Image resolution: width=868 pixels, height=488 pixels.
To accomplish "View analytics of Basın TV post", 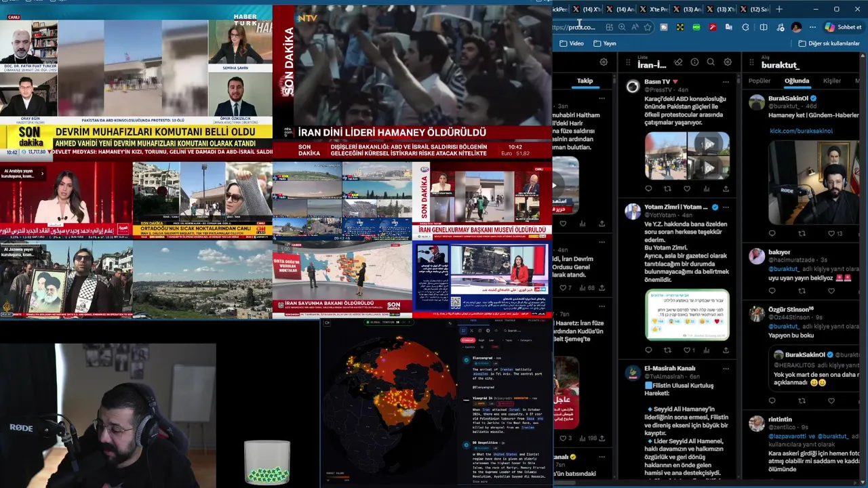I will pyautogui.click(x=706, y=189).
